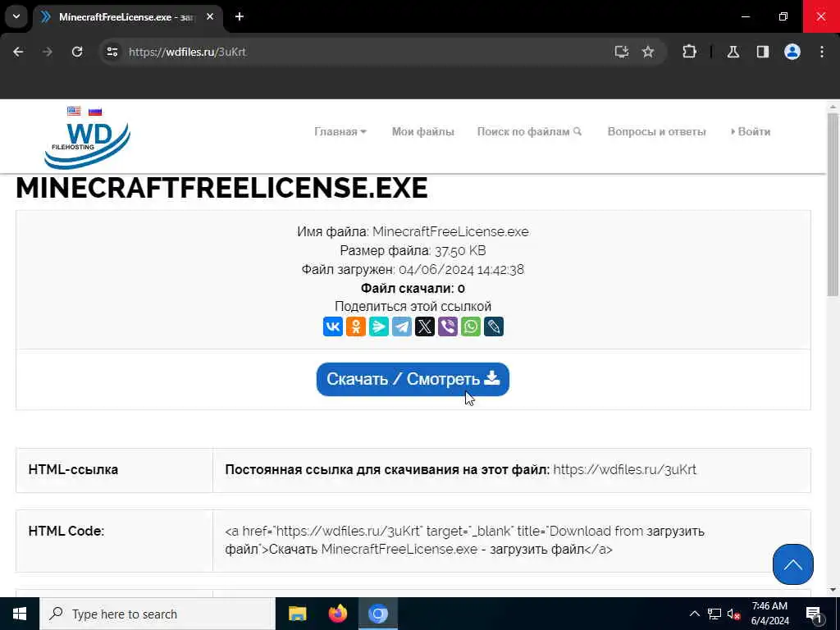
Task: Open Firefox from taskbar
Action: point(337,614)
